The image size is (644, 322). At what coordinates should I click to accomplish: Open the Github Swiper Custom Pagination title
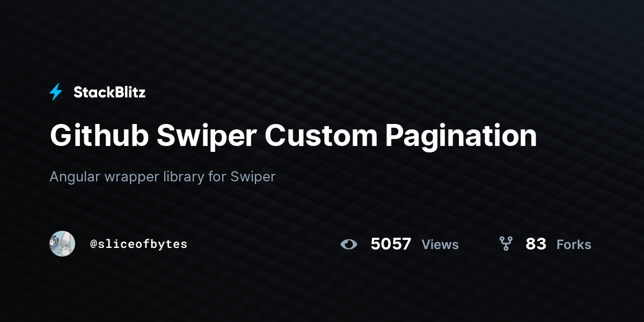(x=294, y=136)
